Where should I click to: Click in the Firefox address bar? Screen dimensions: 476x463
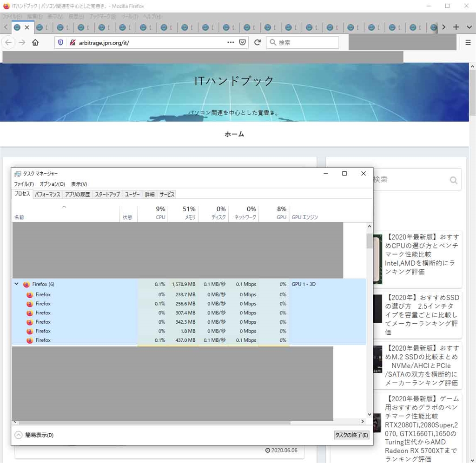(x=151, y=42)
